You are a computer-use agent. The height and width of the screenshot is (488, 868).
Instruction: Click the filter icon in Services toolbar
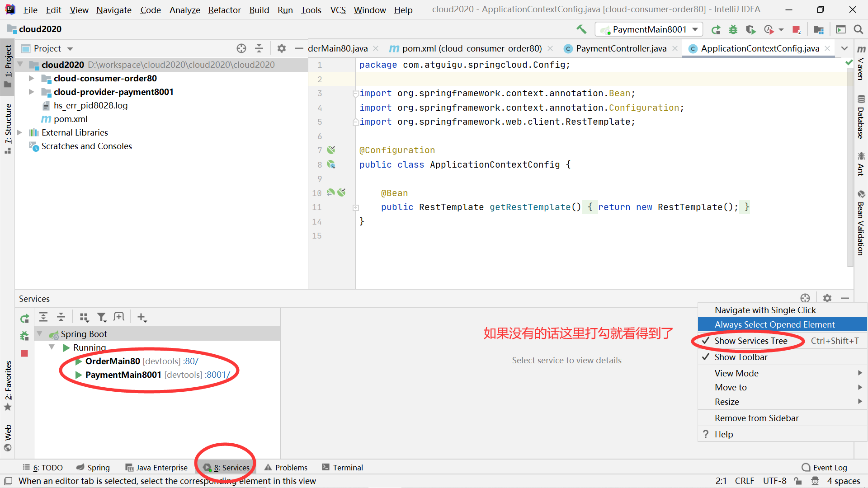tap(101, 317)
